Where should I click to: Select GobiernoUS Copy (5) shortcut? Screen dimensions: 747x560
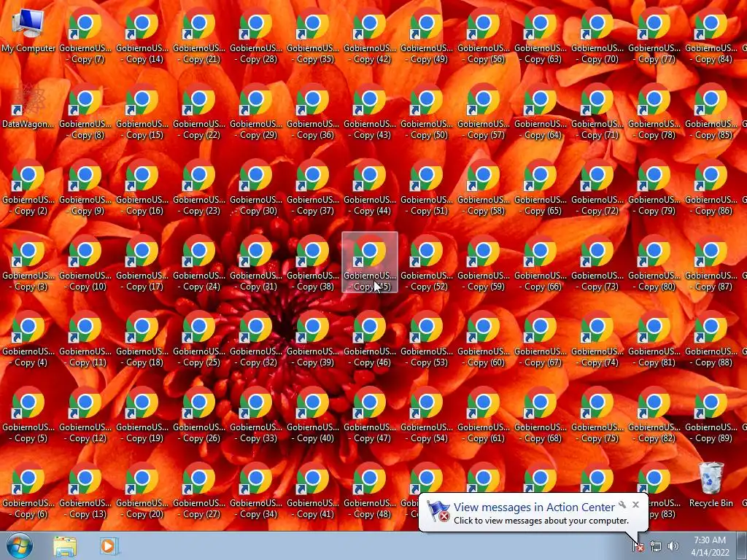[28, 414]
